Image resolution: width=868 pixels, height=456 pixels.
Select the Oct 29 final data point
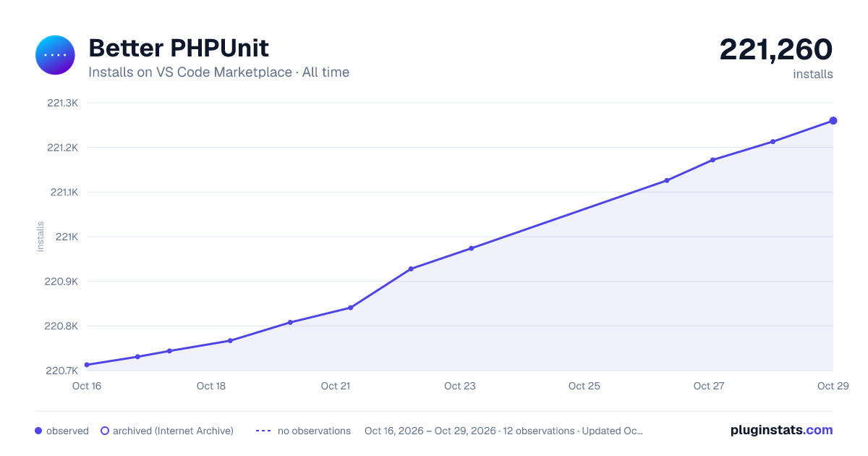point(833,121)
